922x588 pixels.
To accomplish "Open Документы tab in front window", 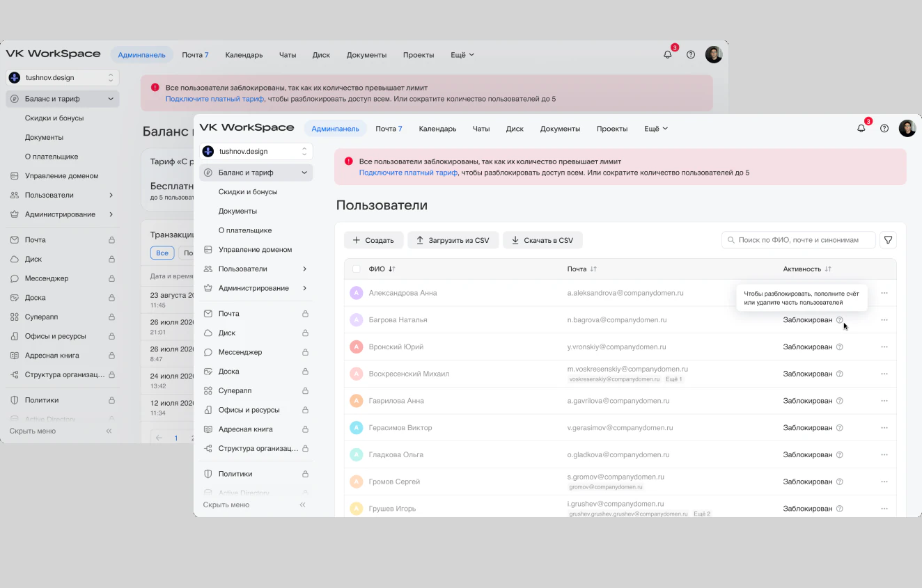I will point(560,129).
